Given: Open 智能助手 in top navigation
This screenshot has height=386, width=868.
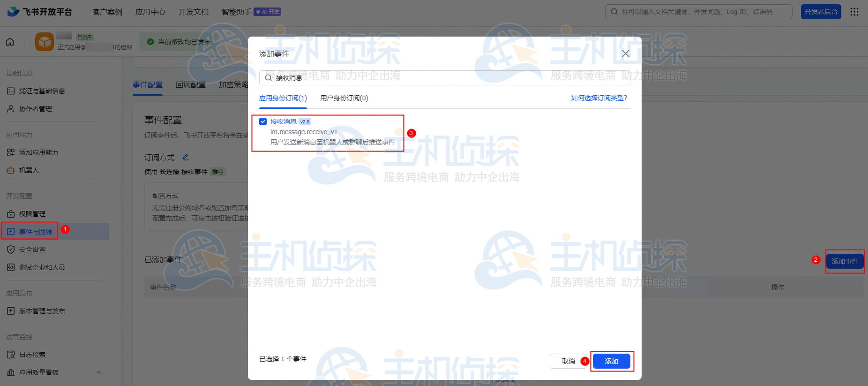Looking at the screenshot, I should (237, 12).
